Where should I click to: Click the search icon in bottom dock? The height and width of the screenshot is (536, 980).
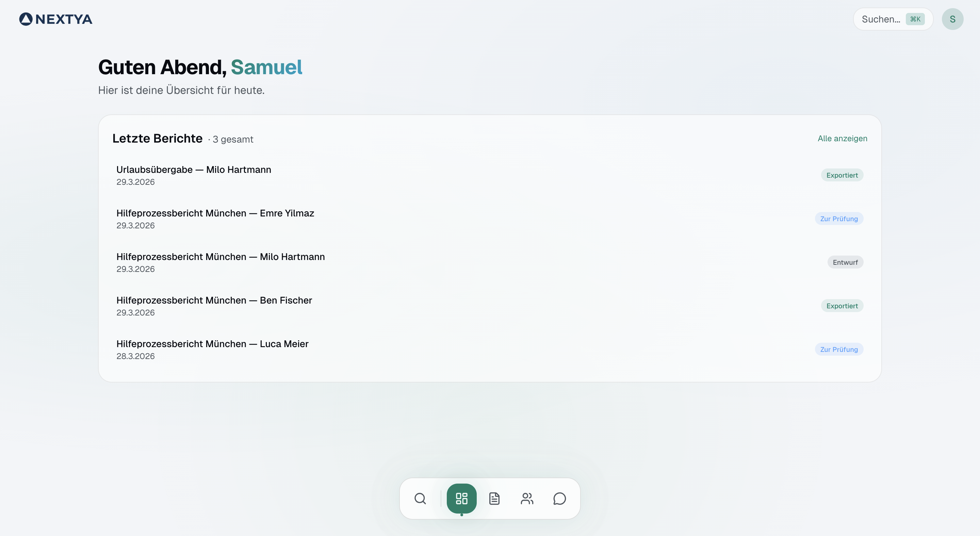[420, 498]
